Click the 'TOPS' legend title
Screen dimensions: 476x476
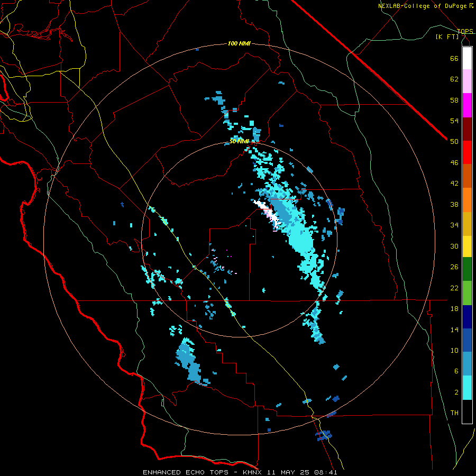point(465,31)
